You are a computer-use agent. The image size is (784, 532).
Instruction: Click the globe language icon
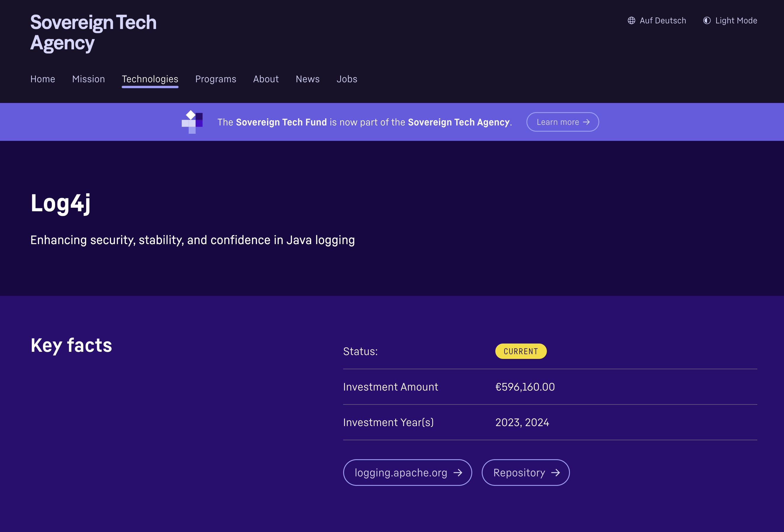[x=631, y=21]
